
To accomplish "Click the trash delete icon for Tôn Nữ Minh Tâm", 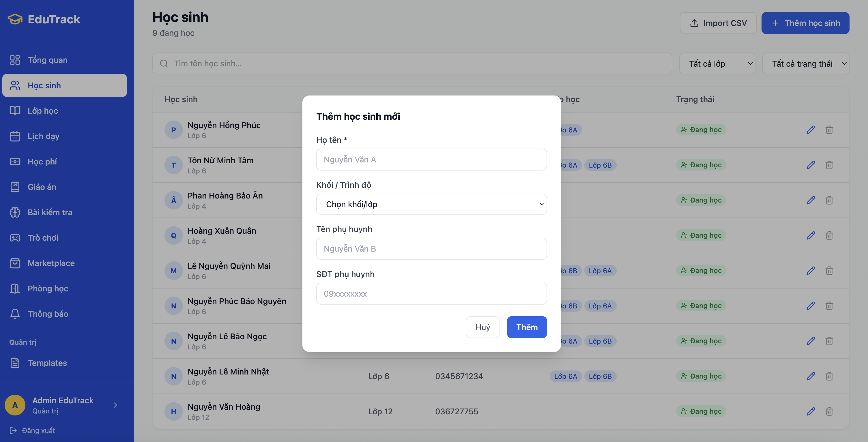I will point(829,165).
